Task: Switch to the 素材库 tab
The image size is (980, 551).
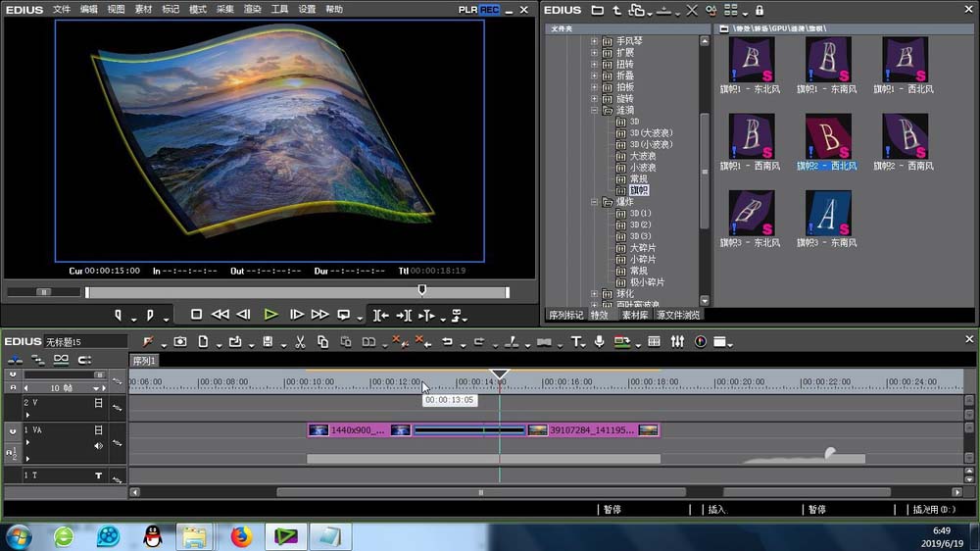Action: [634, 316]
